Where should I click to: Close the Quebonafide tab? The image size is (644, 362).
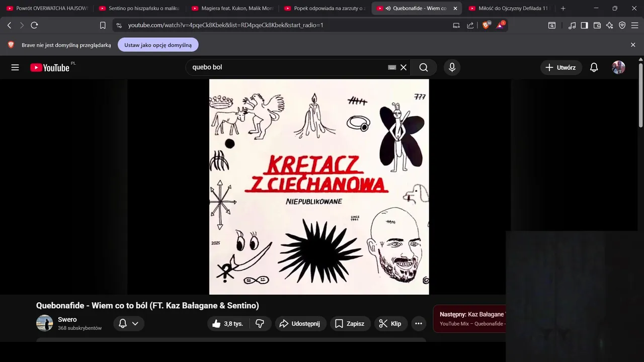[x=455, y=9]
